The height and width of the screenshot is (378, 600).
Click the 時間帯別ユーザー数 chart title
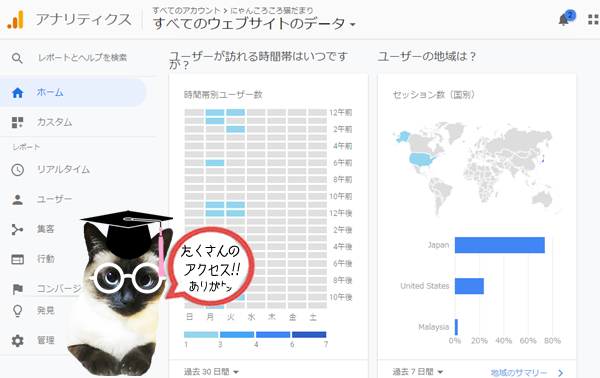223,95
